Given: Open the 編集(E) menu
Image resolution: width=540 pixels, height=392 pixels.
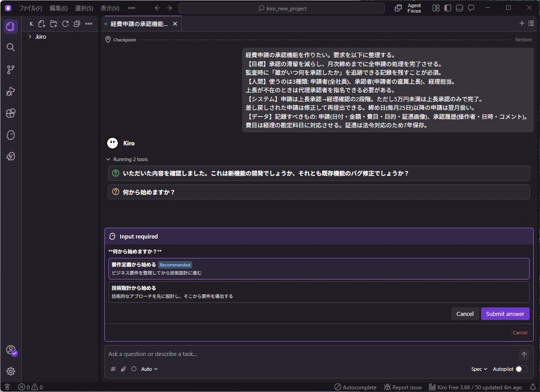Looking at the screenshot, I should 58,8.
